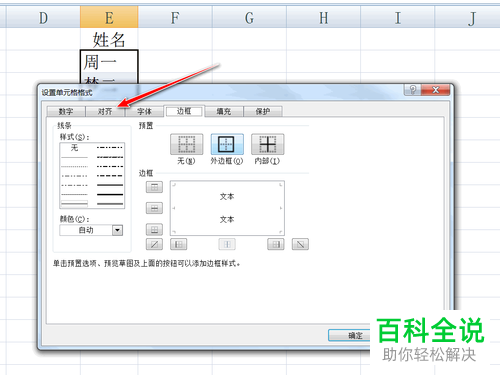Switch to the 保护 tab
Image resolution: width=500 pixels, height=375 pixels.
tap(263, 111)
